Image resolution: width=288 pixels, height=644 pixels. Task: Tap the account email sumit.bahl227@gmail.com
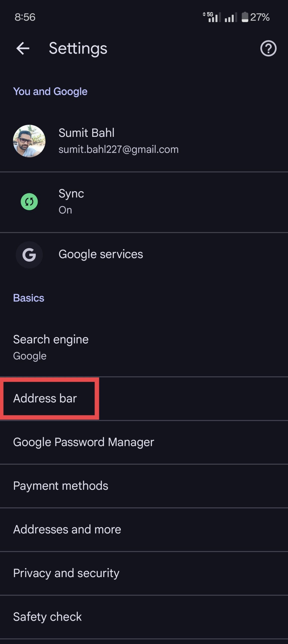118,149
